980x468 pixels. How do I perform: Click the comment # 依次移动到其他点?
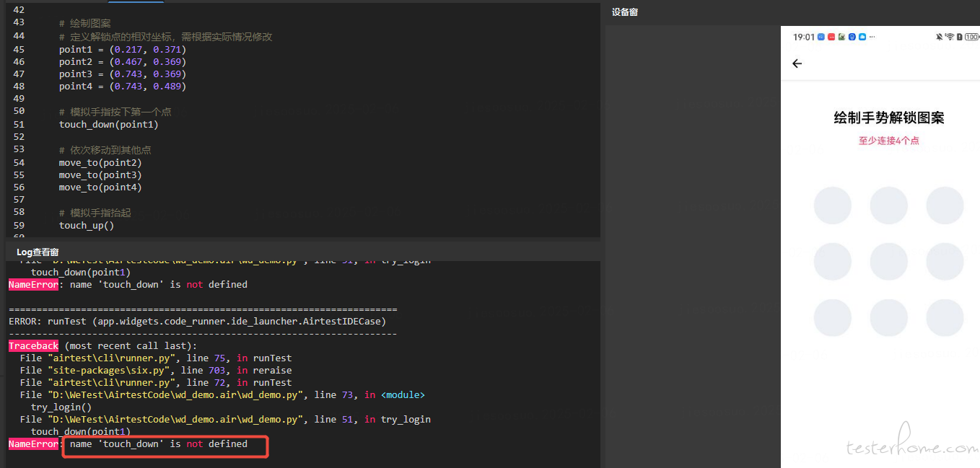(105, 150)
